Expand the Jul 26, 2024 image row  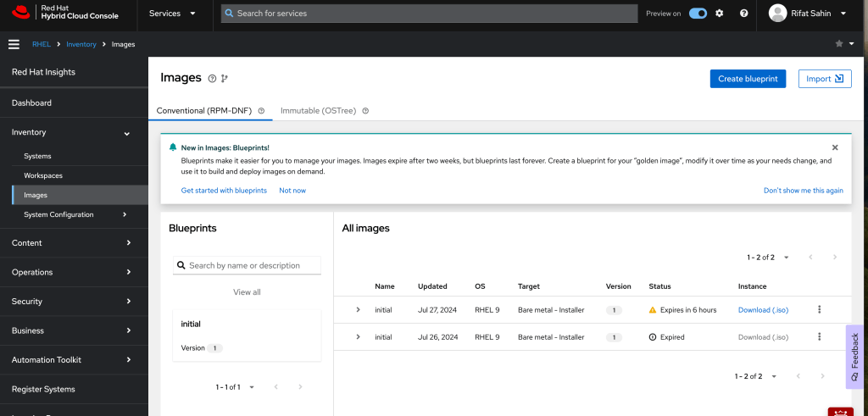359,337
